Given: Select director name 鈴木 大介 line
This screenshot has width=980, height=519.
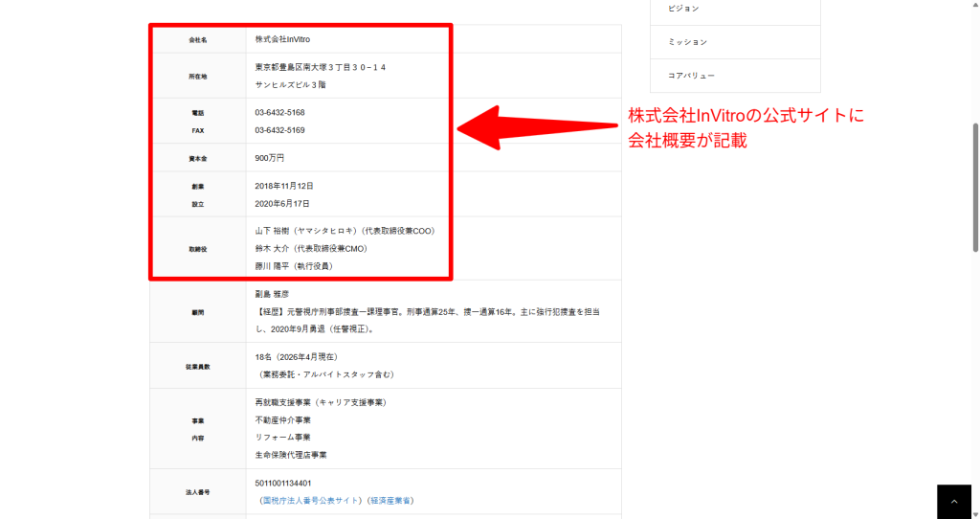Looking at the screenshot, I should click(x=311, y=248).
